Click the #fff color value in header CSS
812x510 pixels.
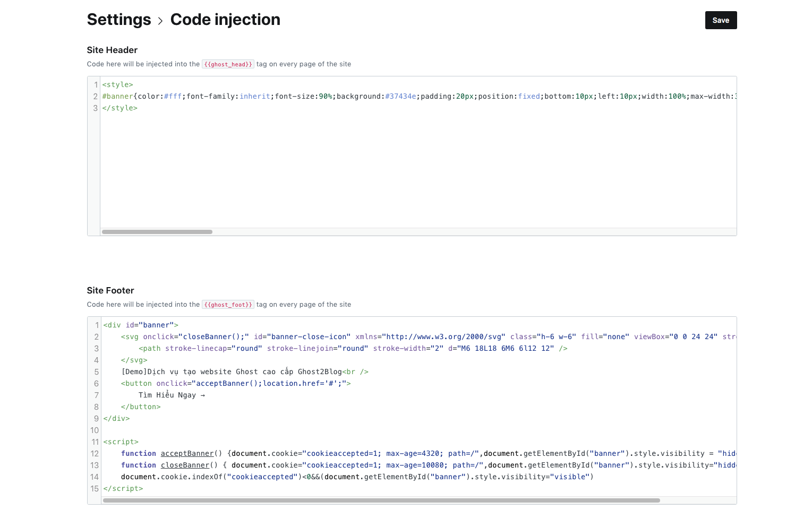click(x=173, y=96)
